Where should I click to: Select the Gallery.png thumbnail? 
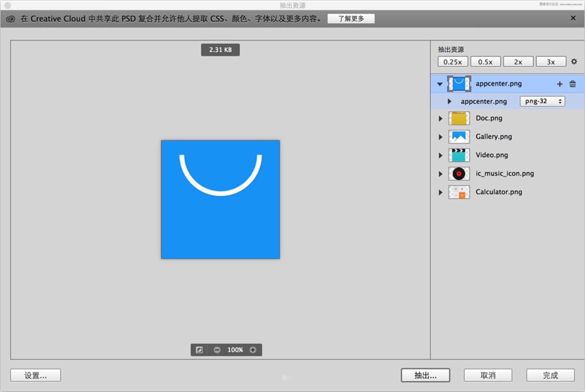pyautogui.click(x=459, y=137)
